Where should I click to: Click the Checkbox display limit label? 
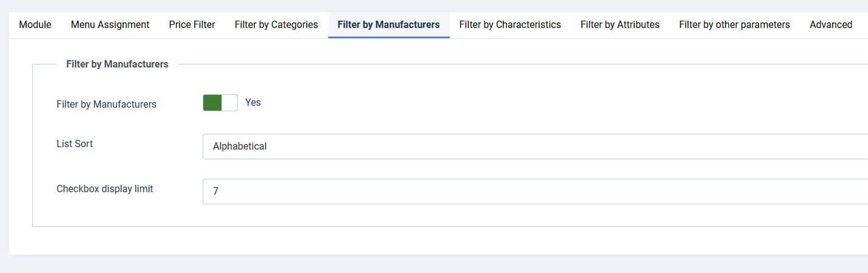tap(105, 189)
